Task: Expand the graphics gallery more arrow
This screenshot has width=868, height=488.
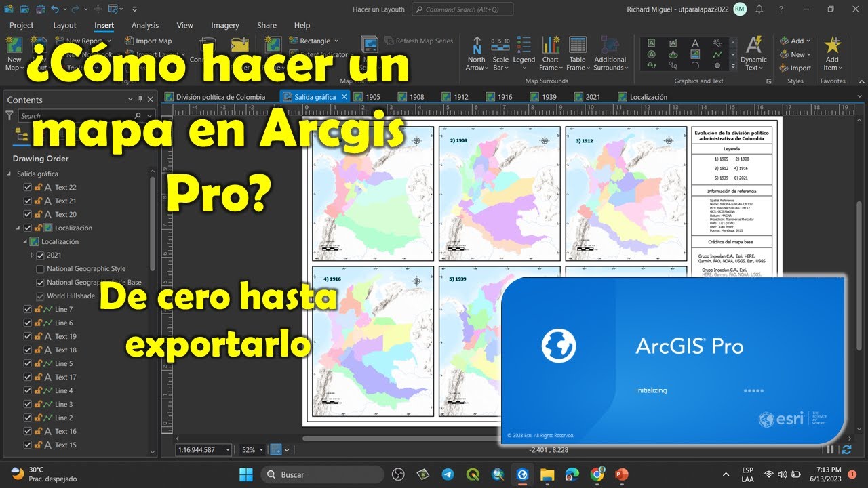Action: point(732,66)
